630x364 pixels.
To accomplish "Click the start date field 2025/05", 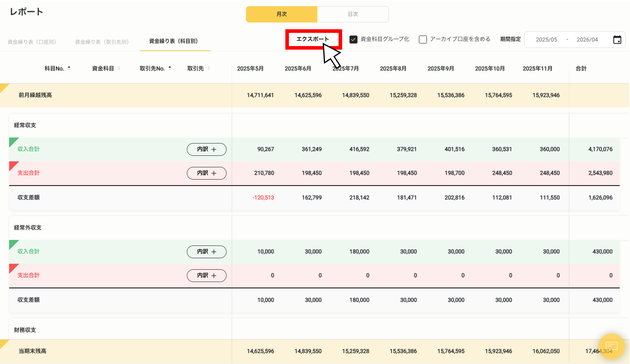I will pyautogui.click(x=546, y=39).
